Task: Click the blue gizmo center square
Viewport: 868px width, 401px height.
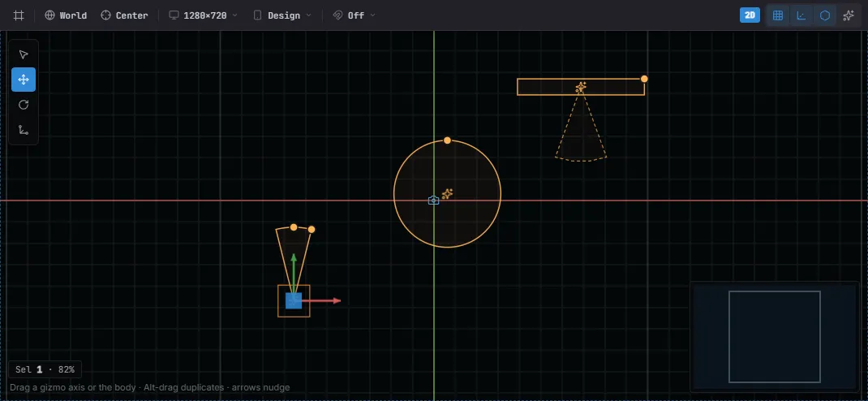Action: (x=294, y=300)
